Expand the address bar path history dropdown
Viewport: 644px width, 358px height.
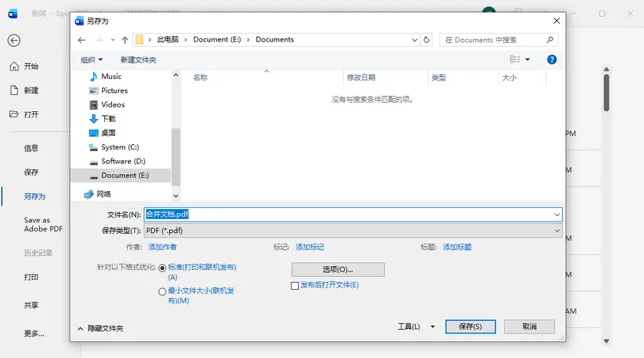[415, 40]
